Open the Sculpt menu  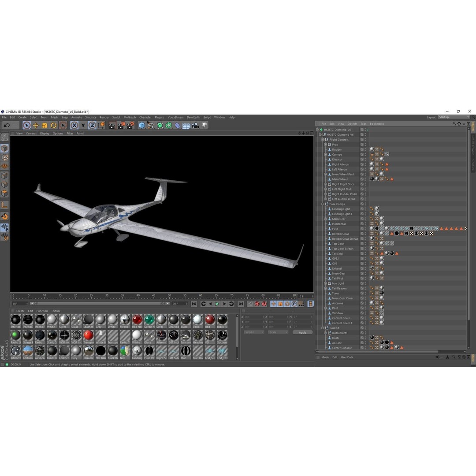coord(116,118)
